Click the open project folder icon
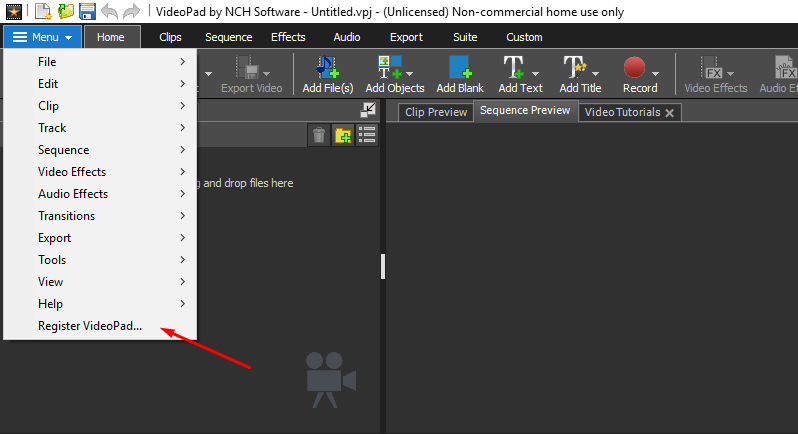Screen dimensions: 798x434 point(66,11)
